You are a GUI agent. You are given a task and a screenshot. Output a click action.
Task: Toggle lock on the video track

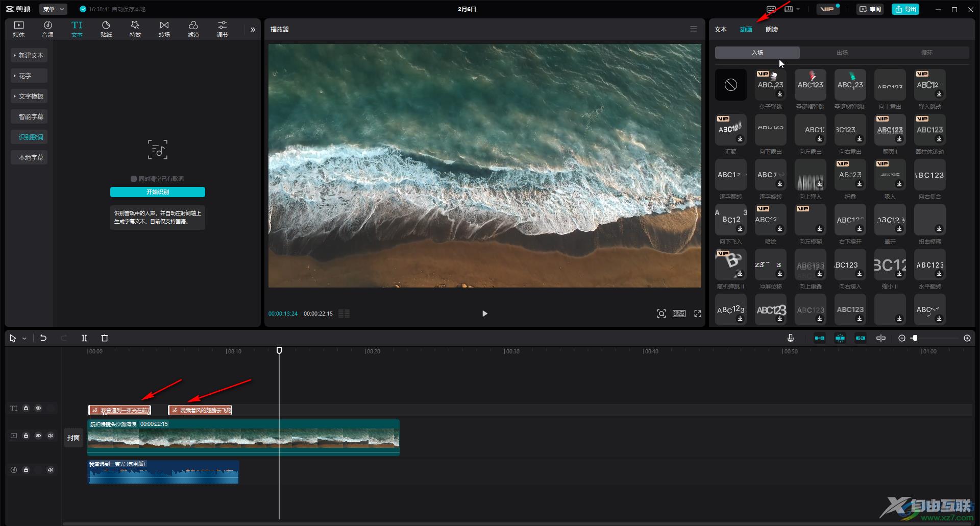pyautogui.click(x=26, y=436)
